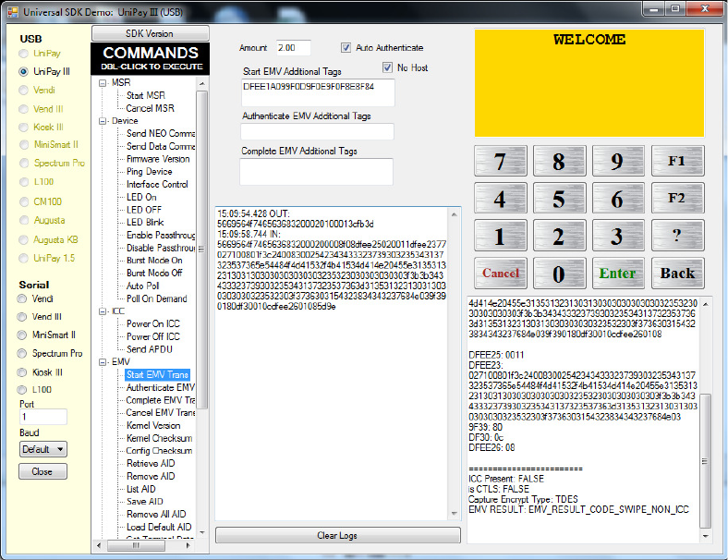This screenshot has width=728, height=560.
Task: Select Kernel Version command
Action: [x=153, y=425]
